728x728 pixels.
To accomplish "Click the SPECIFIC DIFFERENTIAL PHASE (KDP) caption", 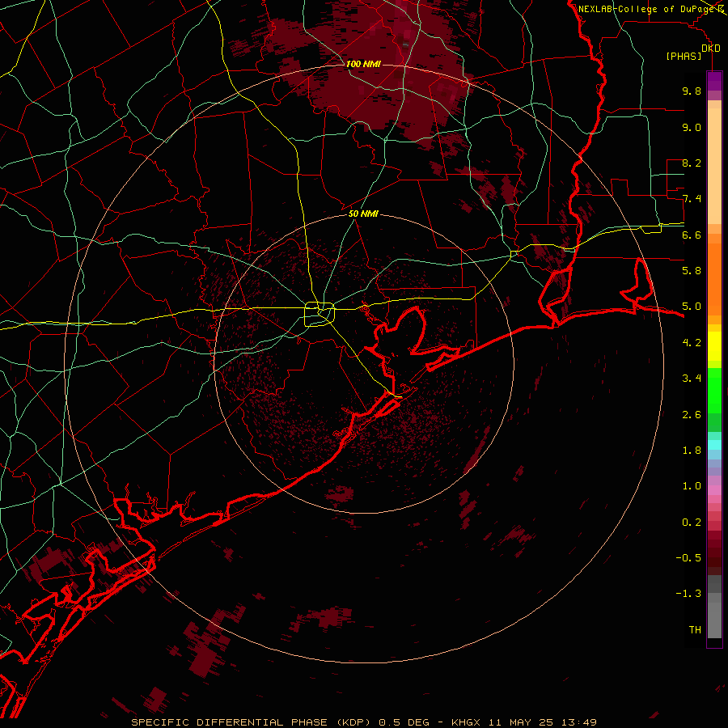I will coord(251,722).
